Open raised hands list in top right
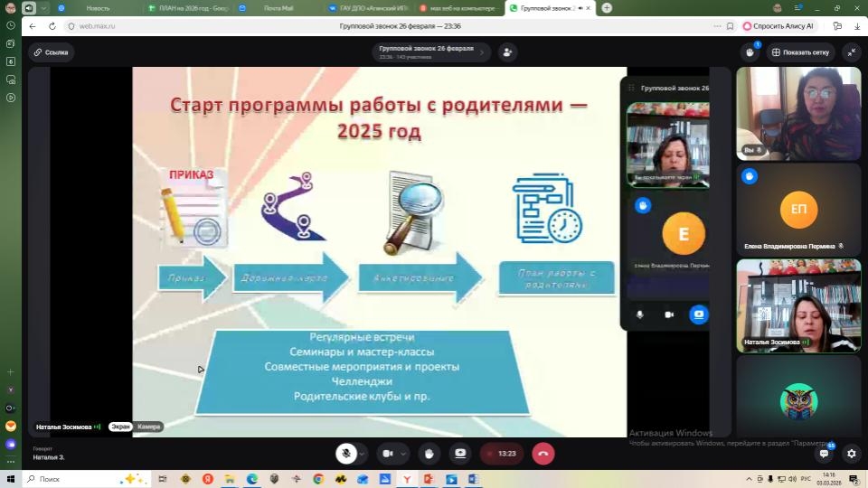The width and height of the screenshot is (868, 488). pos(750,52)
